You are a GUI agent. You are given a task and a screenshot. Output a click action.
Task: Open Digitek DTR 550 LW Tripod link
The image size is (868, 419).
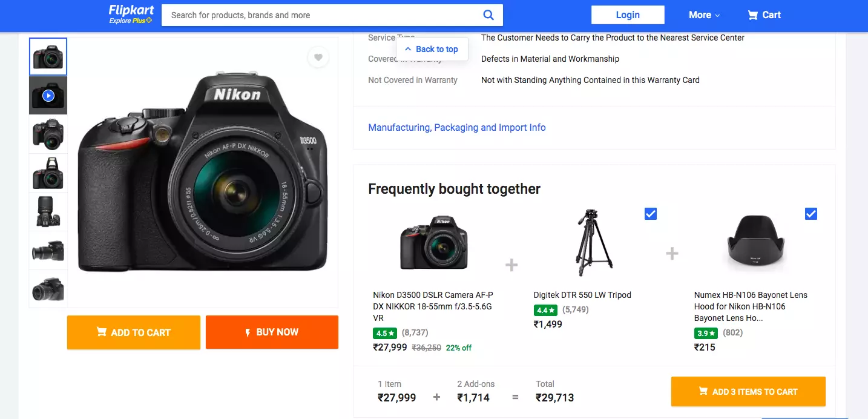[x=582, y=295]
